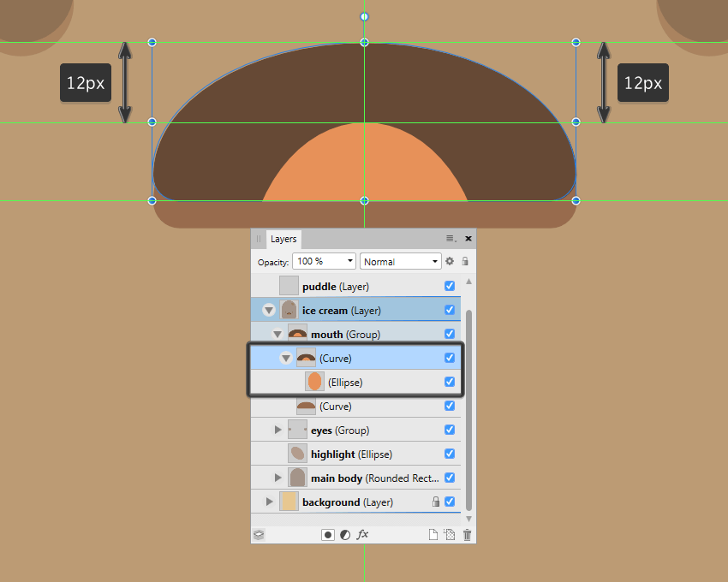This screenshot has height=582, width=728.
Task: Hide the puddle layer
Action: [x=450, y=287]
